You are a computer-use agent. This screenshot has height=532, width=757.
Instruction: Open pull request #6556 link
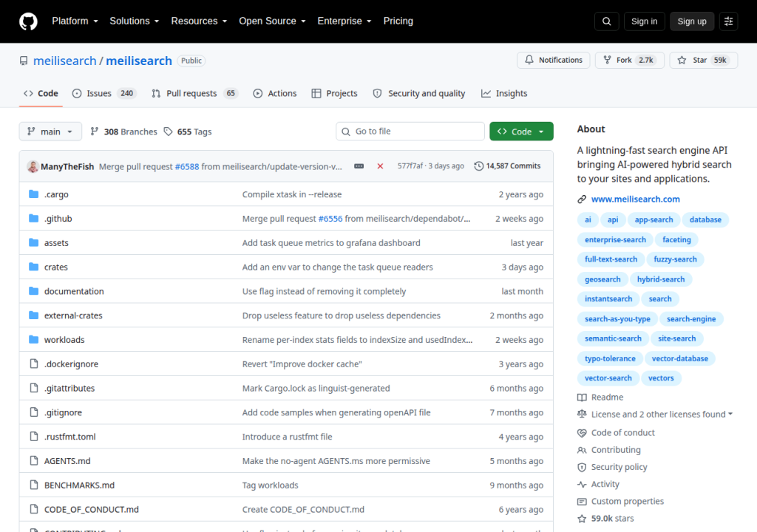330,219
